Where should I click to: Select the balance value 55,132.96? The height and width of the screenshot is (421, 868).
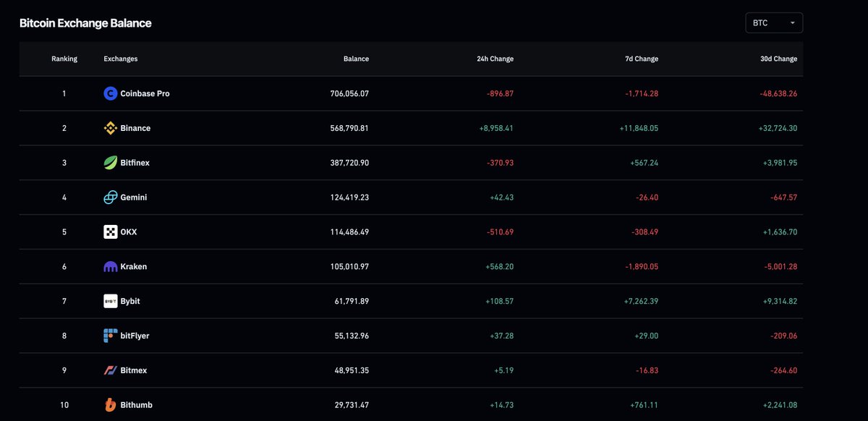pos(352,336)
